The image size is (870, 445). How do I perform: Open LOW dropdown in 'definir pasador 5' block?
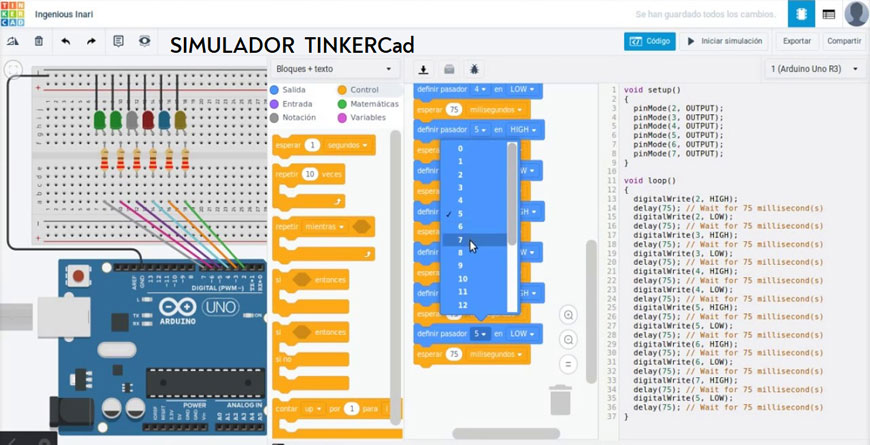point(522,334)
